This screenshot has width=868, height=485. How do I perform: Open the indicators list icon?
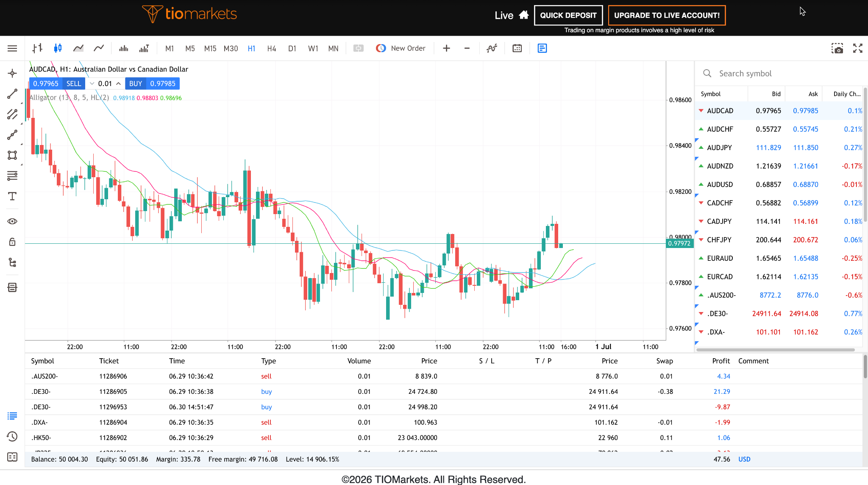tap(492, 48)
